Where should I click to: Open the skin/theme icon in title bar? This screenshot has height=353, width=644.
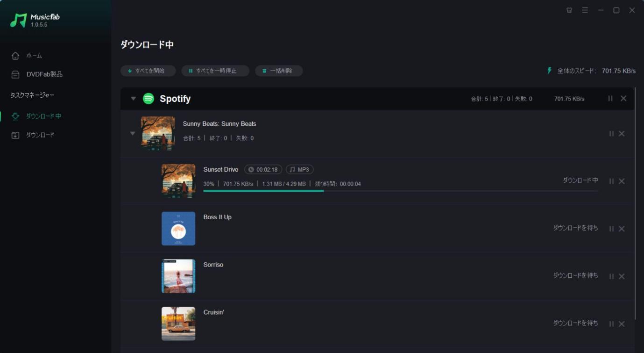(569, 10)
